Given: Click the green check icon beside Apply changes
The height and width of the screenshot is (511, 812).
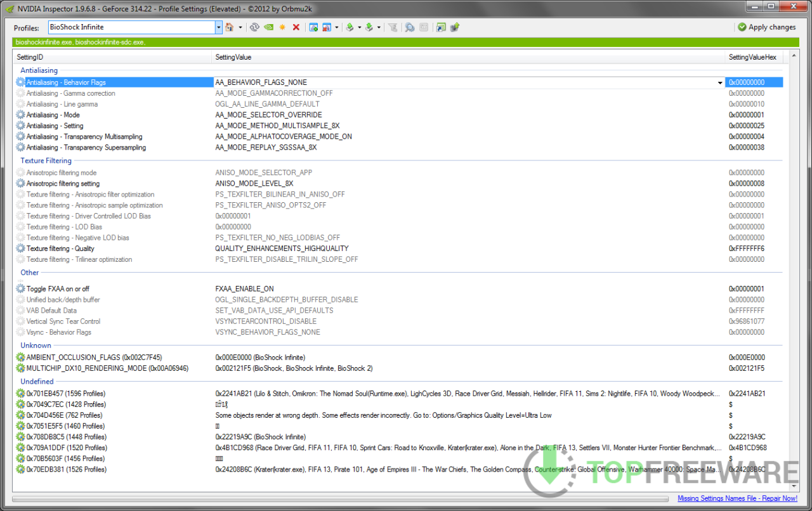Looking at the screenshot, I should tap(742, 27).
